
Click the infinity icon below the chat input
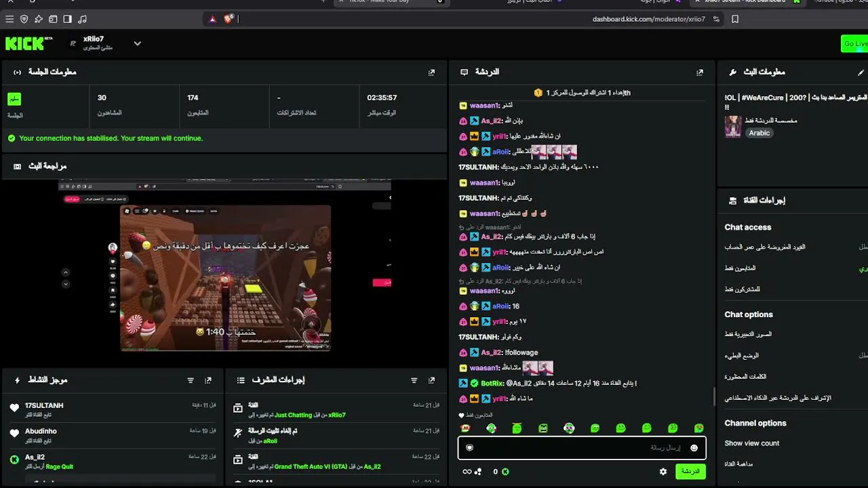click(x=467, y=472)
